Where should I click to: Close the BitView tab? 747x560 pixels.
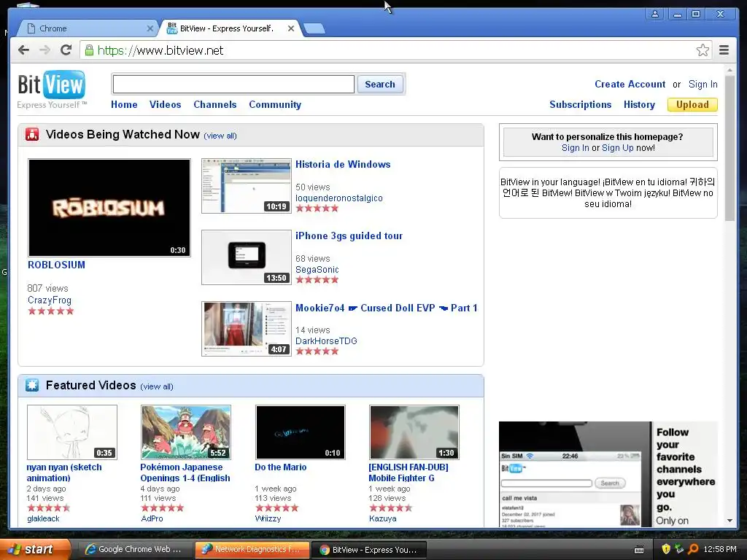(x=290, y=28)
